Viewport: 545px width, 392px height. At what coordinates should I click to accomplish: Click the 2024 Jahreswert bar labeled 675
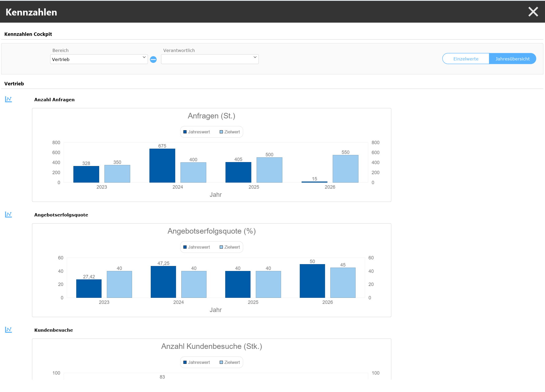[x=162, y=166]
